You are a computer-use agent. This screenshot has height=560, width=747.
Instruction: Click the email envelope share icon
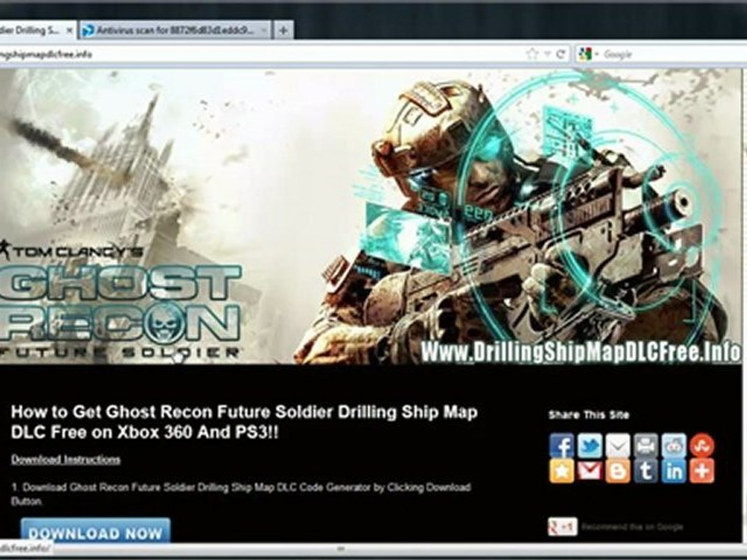point(618,445)
